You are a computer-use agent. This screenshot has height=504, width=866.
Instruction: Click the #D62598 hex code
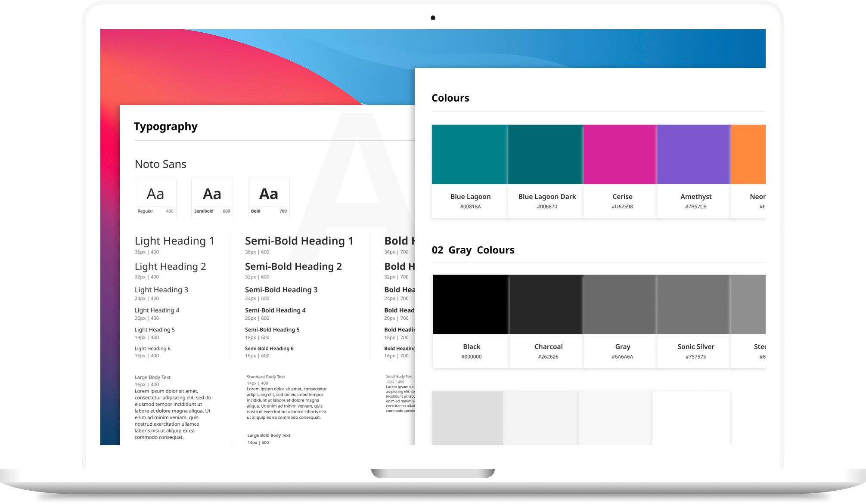622,207
